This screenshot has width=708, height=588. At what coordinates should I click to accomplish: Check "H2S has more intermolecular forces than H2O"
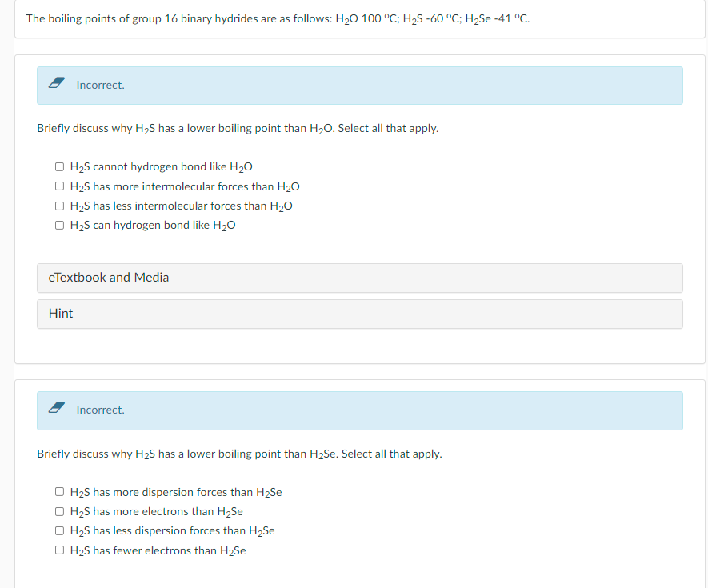(x=59, y=186)
